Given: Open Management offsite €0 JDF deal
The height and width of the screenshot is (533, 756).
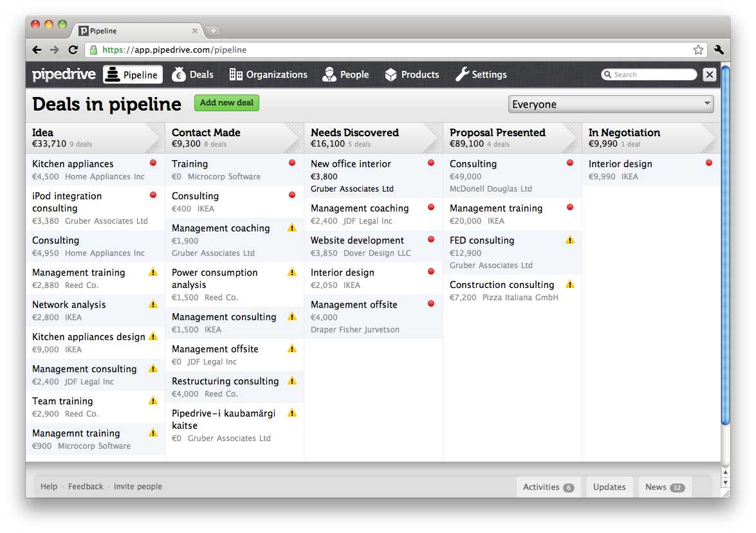Looking at the screenshot, I should tap(234, 355).
